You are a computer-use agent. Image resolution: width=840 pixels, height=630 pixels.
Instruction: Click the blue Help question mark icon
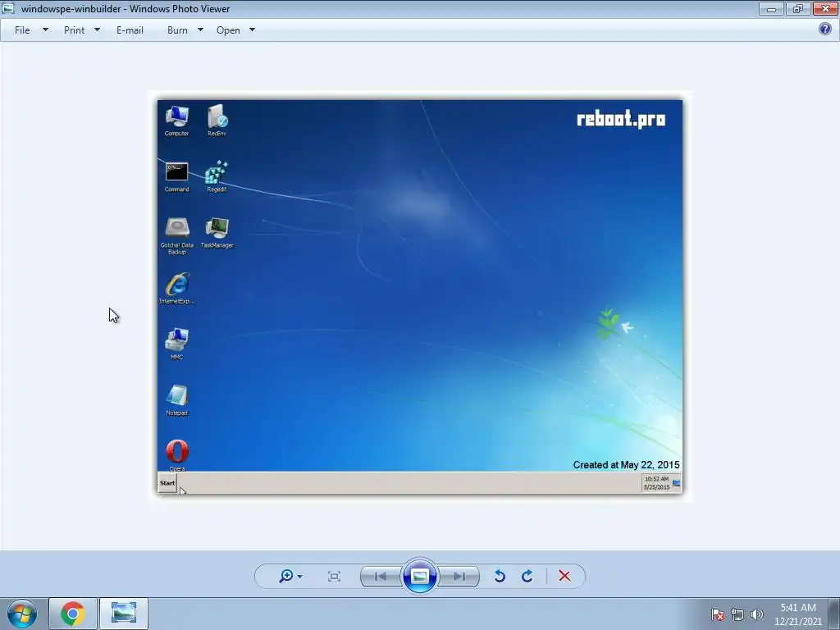[x=825, y=29]
